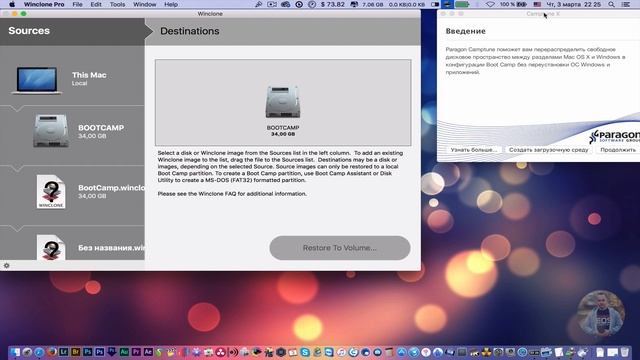
Task: Open Firefox from the Dock
Action: pos(52,351)
